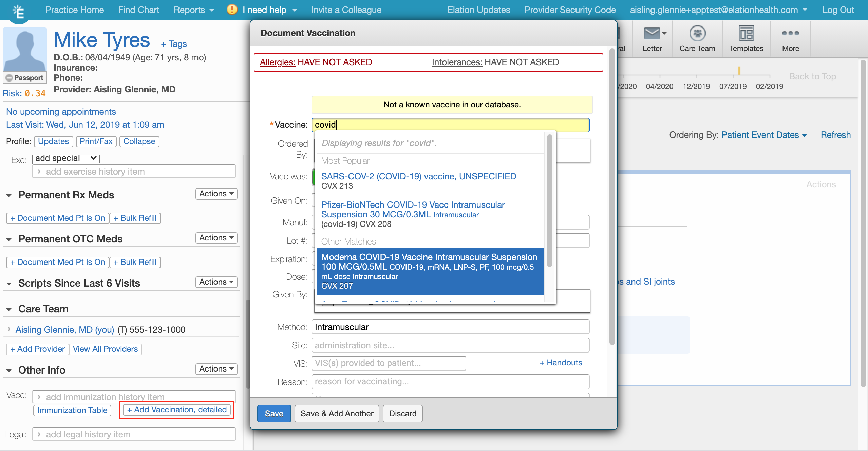This screenshot has width=868, height=451.
Task: Click the Passport button
Action: click(x=25, y=78)
